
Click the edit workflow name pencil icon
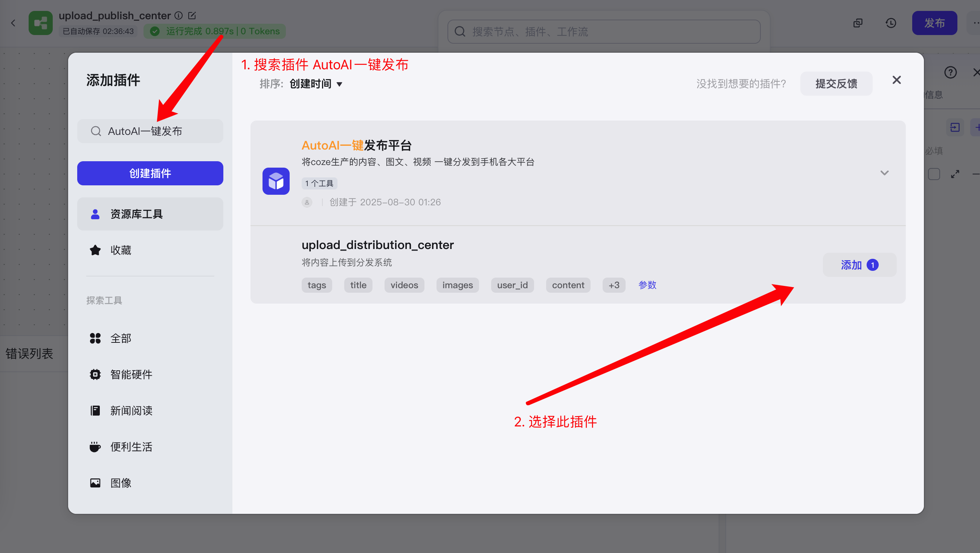coord(192,15)
